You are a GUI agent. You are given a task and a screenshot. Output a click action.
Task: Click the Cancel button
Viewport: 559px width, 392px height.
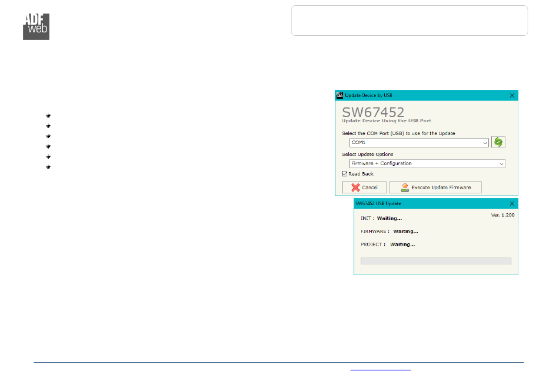point(364,187)
